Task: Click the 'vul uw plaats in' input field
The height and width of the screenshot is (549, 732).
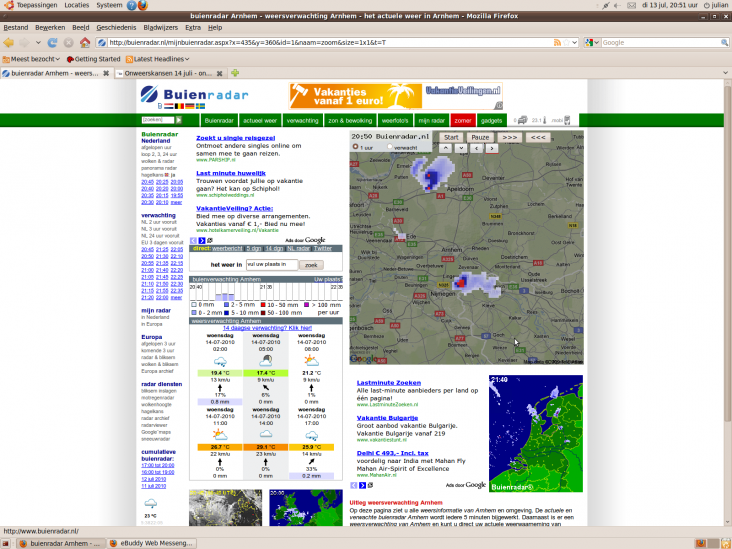Action: (272, 265)
